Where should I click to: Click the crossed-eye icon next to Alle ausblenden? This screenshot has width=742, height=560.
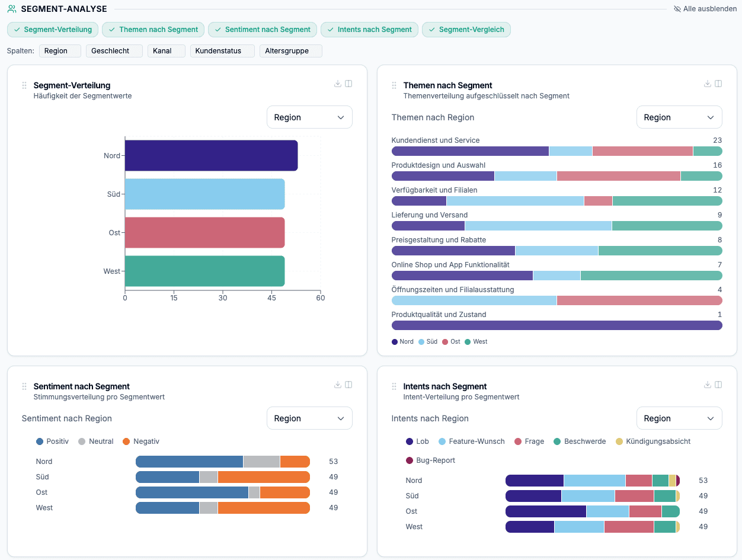[677, 9]
